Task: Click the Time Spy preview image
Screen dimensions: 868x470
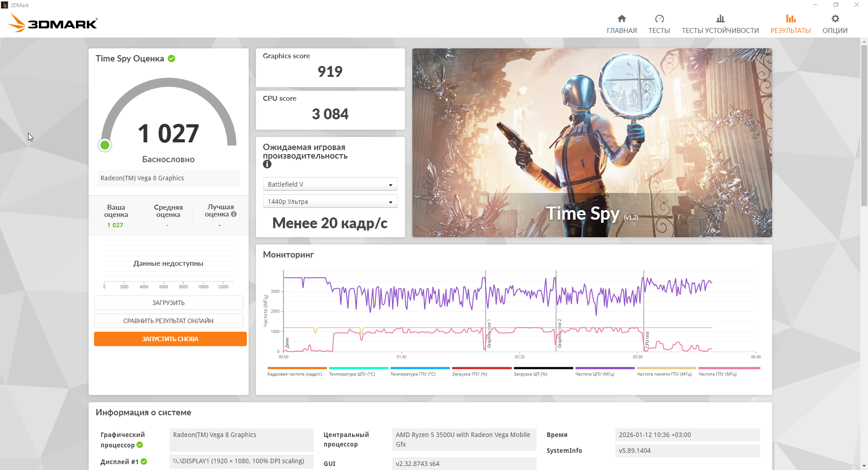Action: (592, 143)
